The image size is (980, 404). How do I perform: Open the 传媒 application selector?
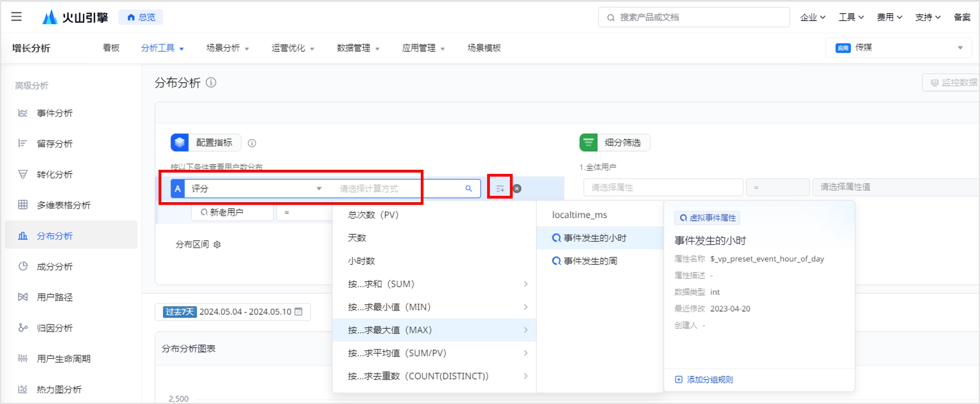pos(899,47)
